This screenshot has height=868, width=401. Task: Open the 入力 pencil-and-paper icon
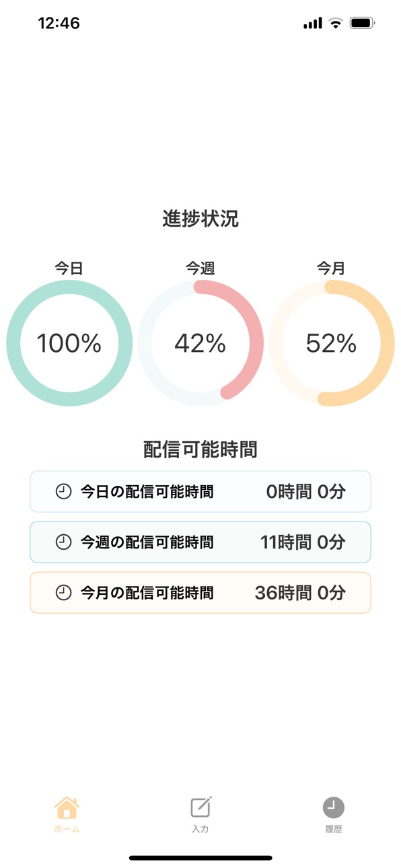click(200, 807)
